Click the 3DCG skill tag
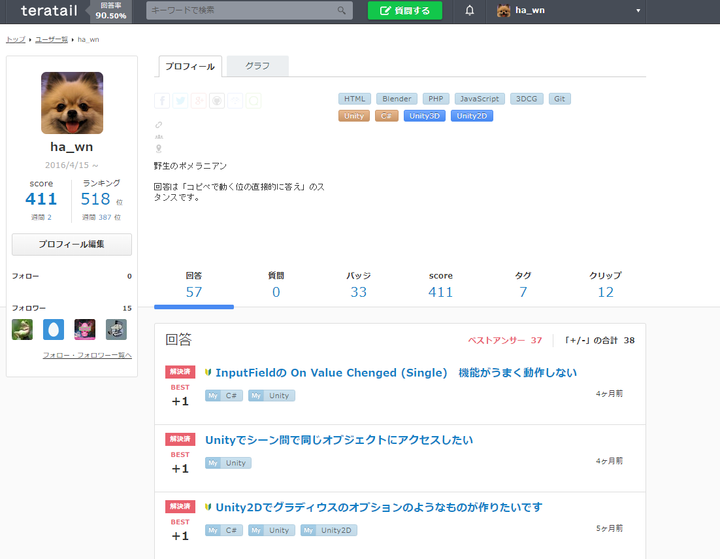720x559 pixels. (x=526, y=99)
